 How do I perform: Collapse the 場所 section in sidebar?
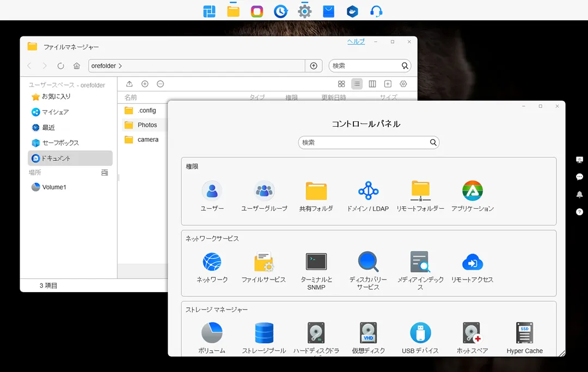coord(105,172)
